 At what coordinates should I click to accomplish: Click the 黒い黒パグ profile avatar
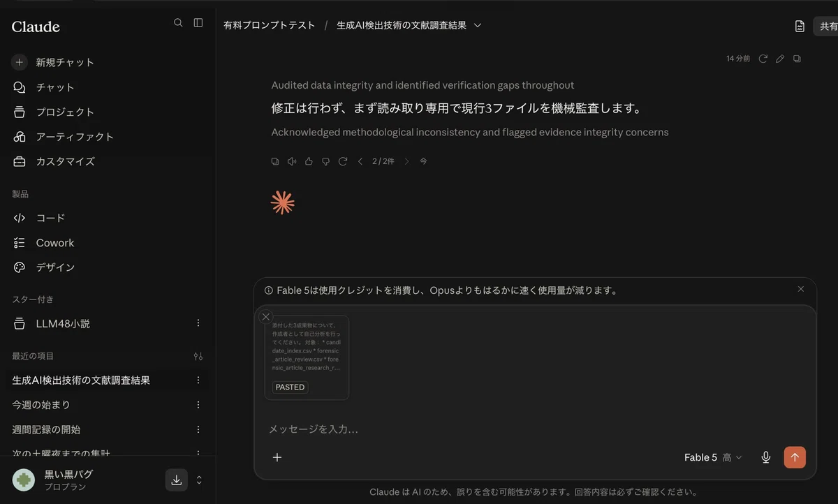[24, 480]
